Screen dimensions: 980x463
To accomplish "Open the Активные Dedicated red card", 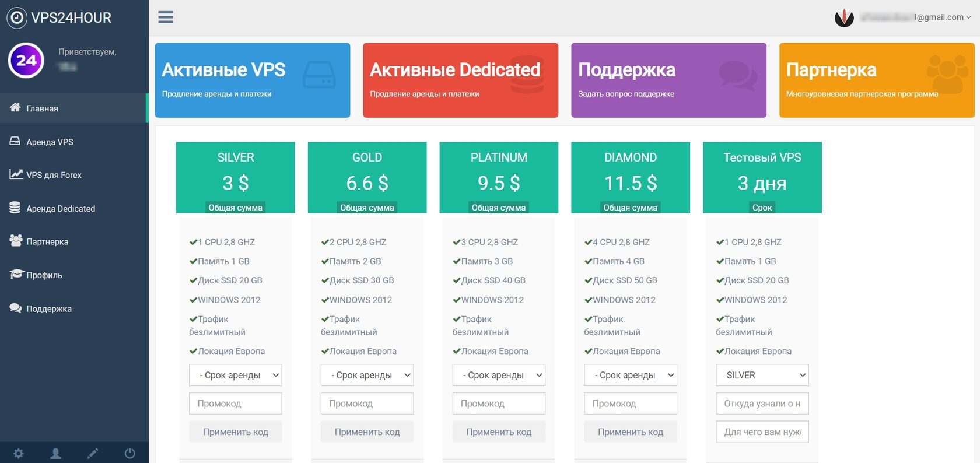I will (x=461, y=80).
